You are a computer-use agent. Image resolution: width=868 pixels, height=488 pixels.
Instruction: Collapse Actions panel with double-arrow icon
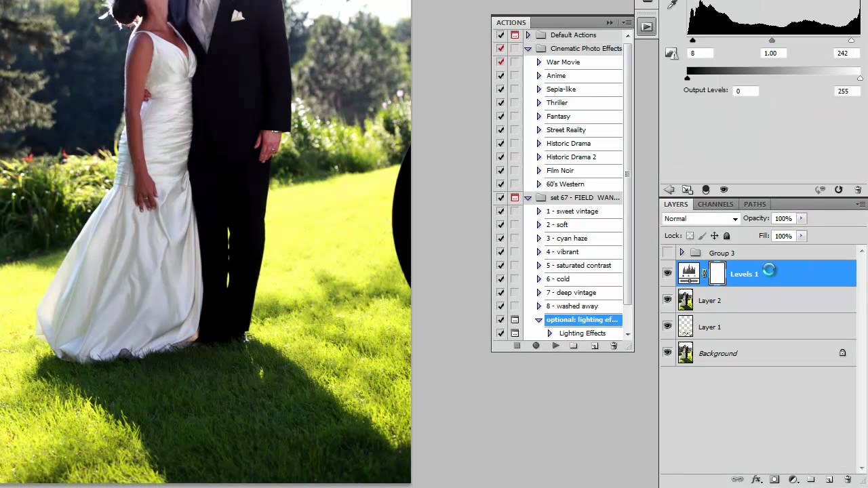[610, 22]
